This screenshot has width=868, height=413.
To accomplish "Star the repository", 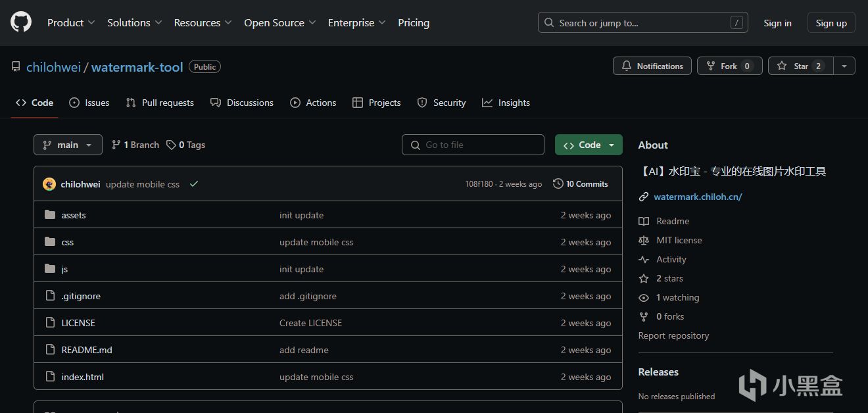I will point(800,66).
